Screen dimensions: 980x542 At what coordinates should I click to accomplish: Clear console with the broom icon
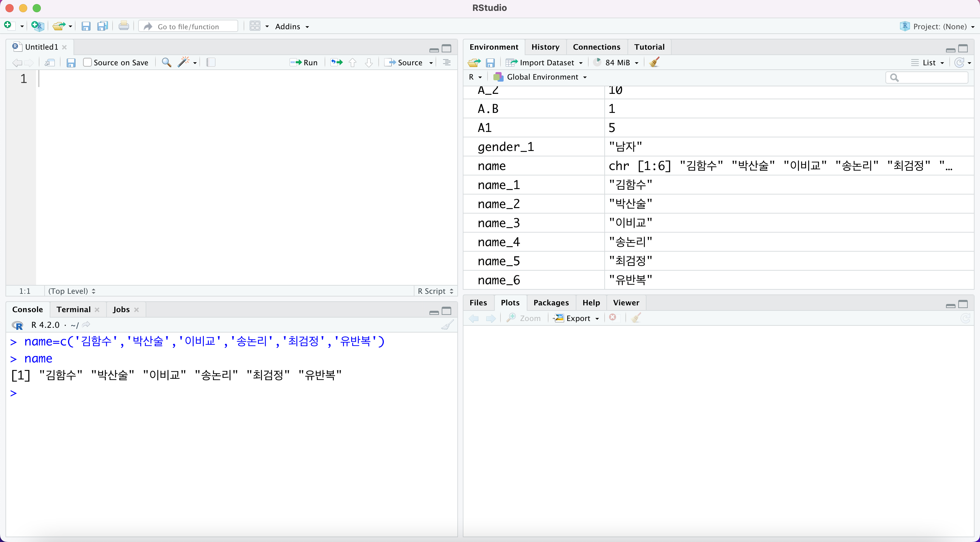[x=447, y=325]
